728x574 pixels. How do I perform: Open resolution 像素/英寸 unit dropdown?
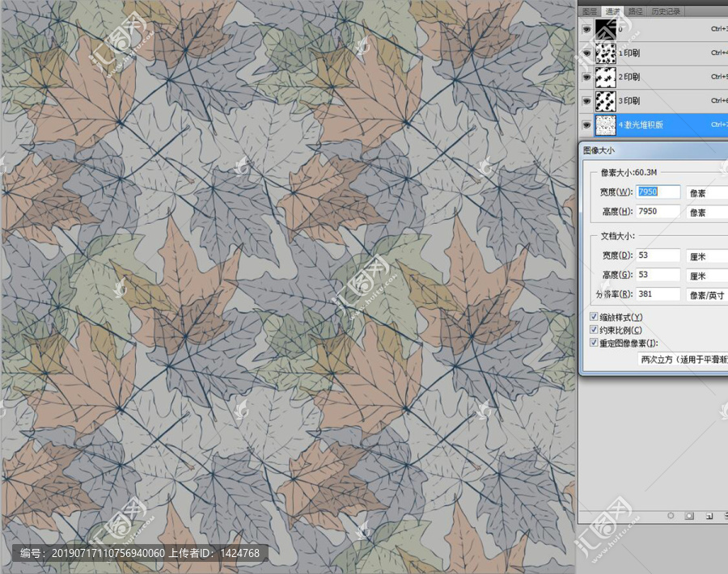[x=707, y=294]
